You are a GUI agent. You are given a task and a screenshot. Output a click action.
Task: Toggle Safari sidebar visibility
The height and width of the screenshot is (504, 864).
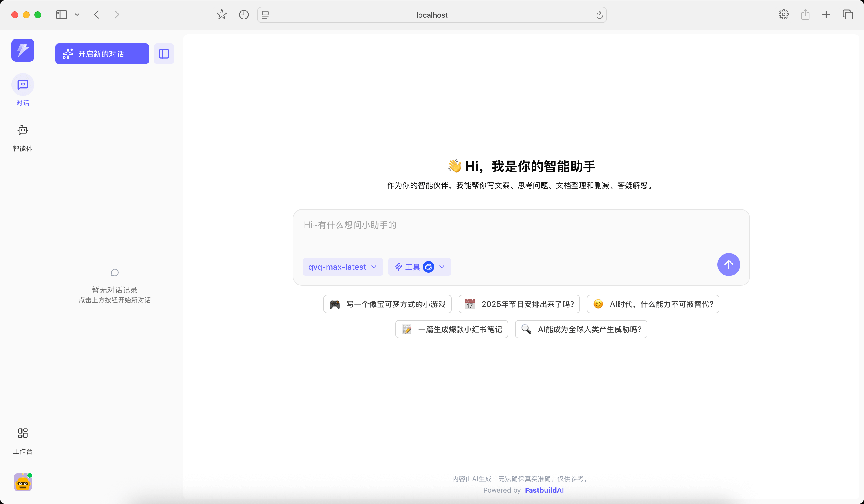pos(61,14)
